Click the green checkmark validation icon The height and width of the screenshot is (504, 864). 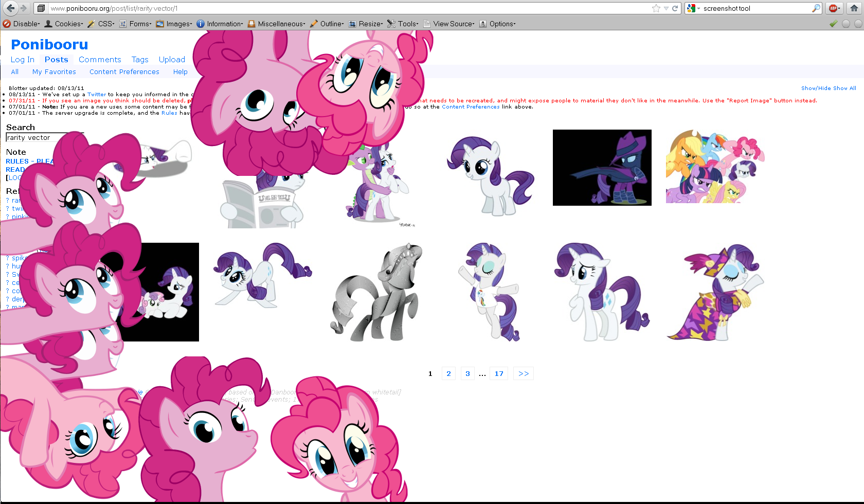(x=834, y=24)
